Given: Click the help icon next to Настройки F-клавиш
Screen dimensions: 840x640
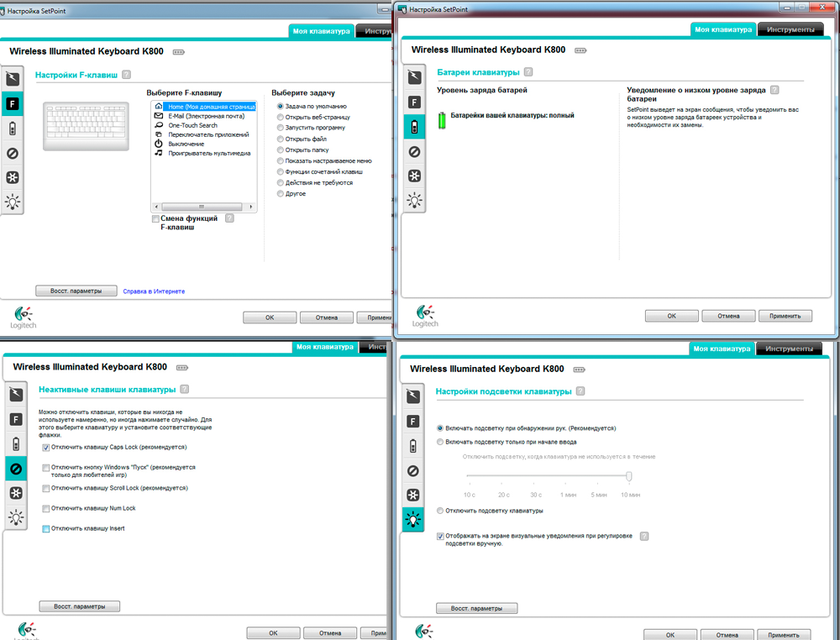Looking at the screenshot, I should tap(127, 75).
